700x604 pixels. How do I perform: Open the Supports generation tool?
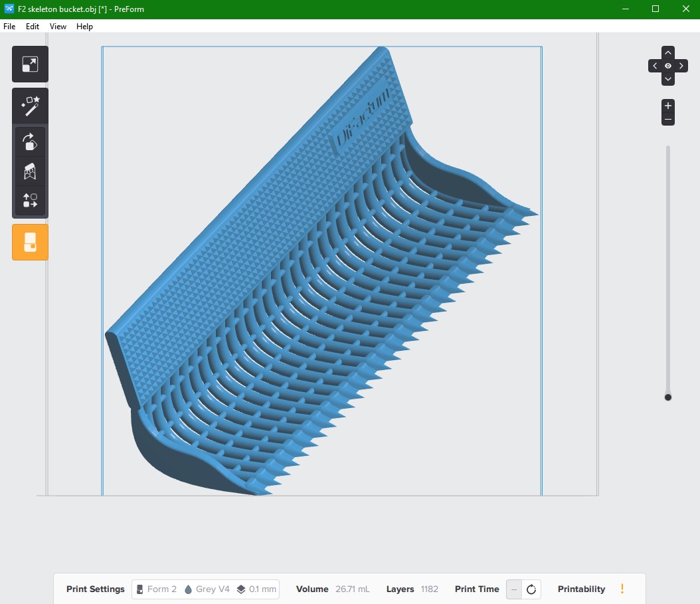pos(30,171)
